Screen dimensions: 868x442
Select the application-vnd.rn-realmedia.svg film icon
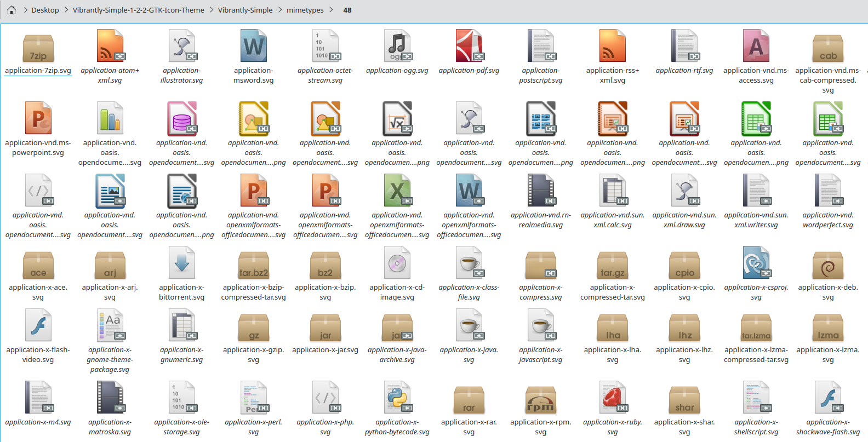541,191
